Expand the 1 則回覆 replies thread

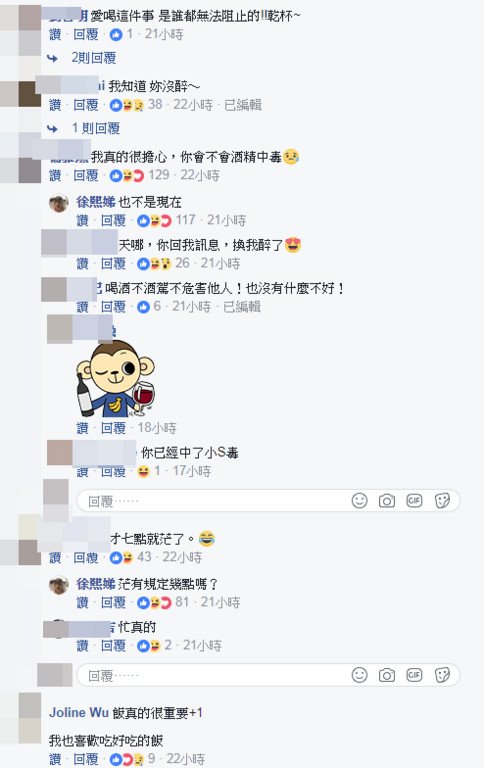(96, 128)
